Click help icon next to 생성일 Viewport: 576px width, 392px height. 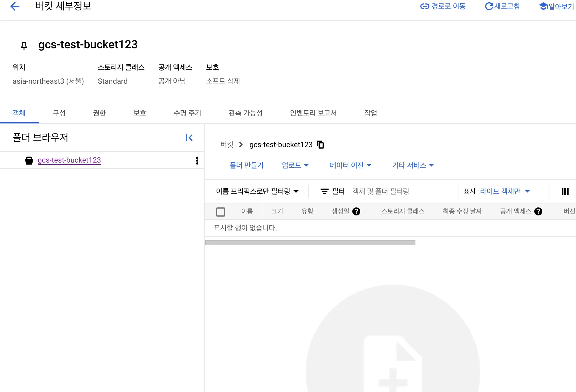coord(356,211)
